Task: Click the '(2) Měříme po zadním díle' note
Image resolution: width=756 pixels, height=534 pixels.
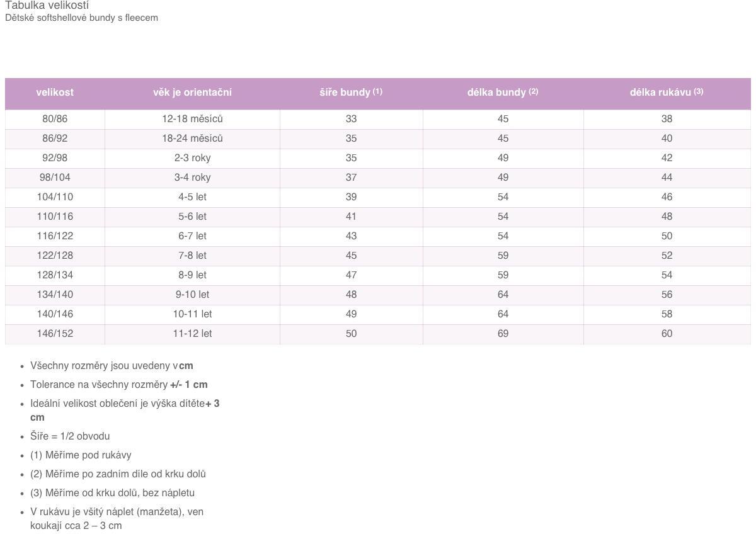Action: [x=118, y=474]
